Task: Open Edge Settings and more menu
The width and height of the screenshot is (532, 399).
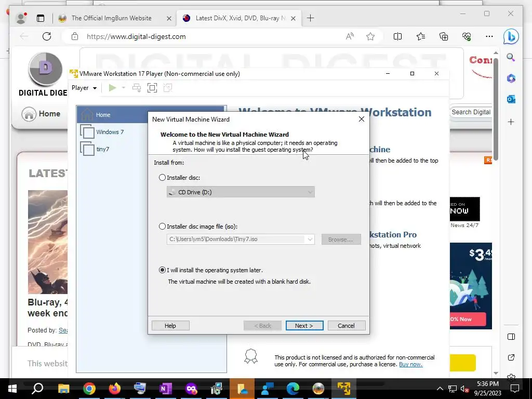Action: pos(489,36)
